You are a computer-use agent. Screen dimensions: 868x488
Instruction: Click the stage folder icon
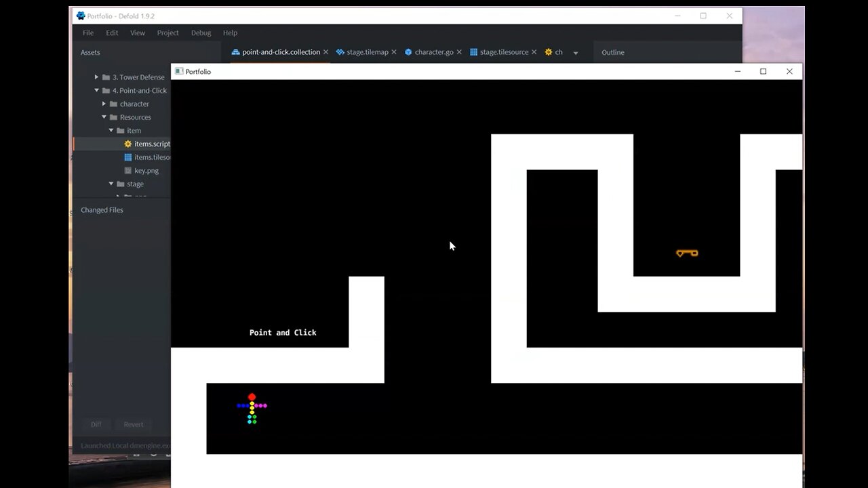coord(121,184)
